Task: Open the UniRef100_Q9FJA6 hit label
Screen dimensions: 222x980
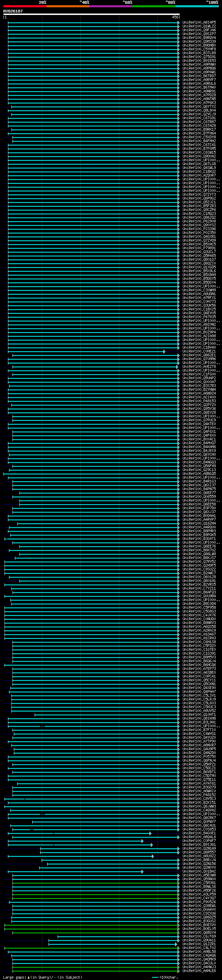Action: pyautogui.click(x=199, y=30)
